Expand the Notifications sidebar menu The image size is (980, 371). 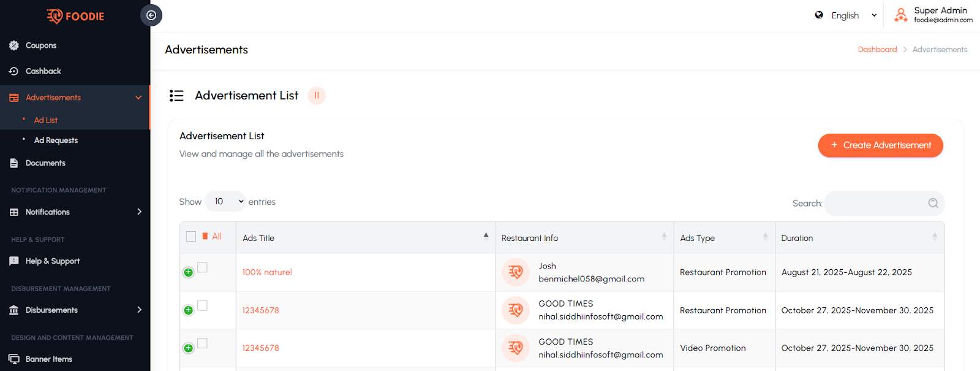click(75, 212)
